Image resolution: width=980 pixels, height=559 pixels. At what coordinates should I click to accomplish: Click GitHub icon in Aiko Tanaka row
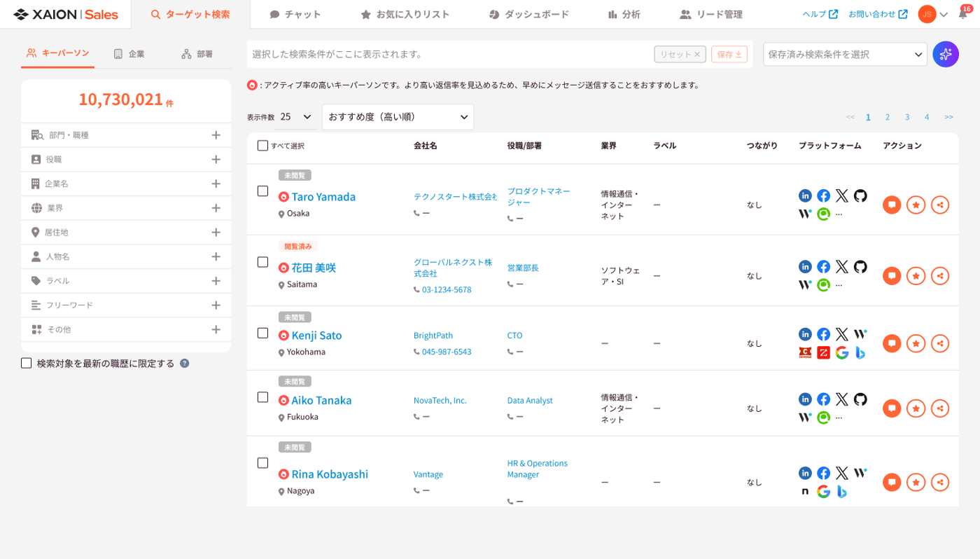click(860, 399)
